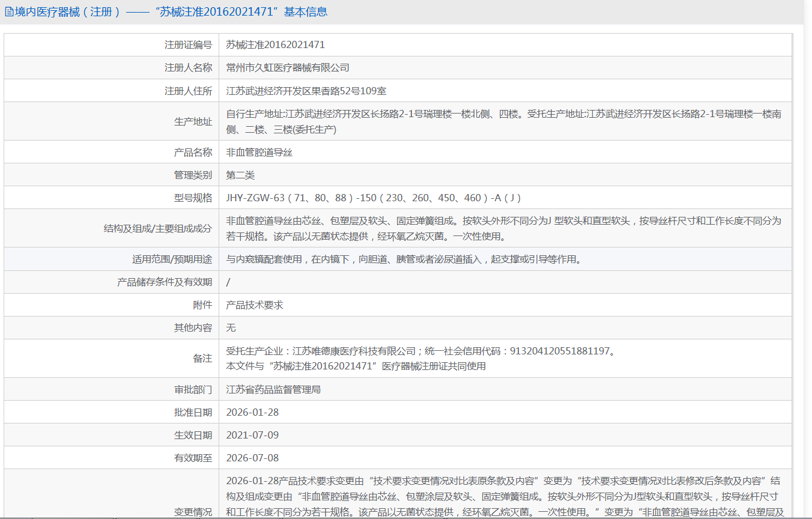The width and height of the screenshot is (812, 519).
Task: Click the page title with 苏械注准20162021471 基本信息
Action: click(x=171, y=12)
